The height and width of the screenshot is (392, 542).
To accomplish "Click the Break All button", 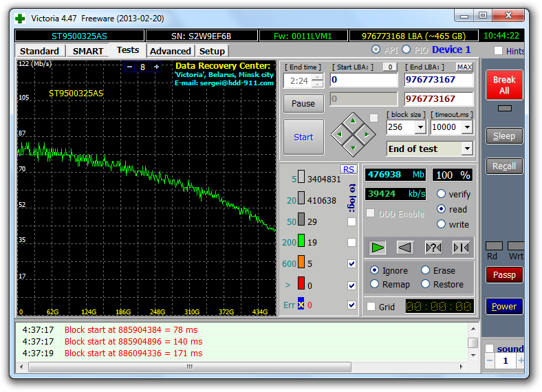I will coord(504,85).
